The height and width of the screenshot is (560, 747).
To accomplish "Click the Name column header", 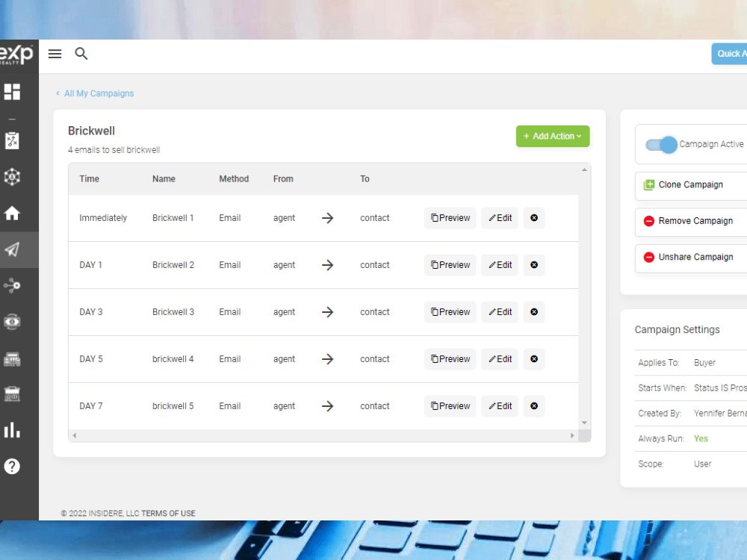I will [x=164, y=179].
